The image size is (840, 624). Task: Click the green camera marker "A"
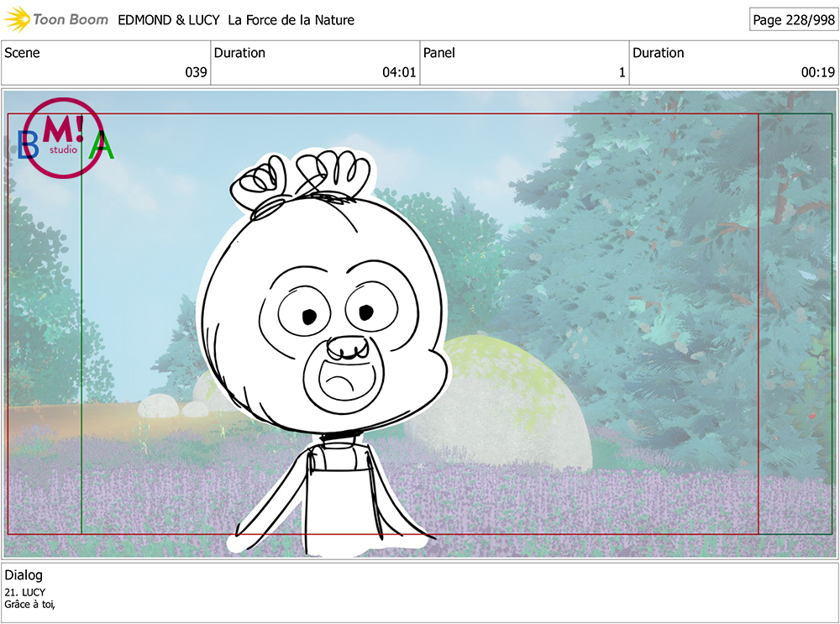(102, 145)
